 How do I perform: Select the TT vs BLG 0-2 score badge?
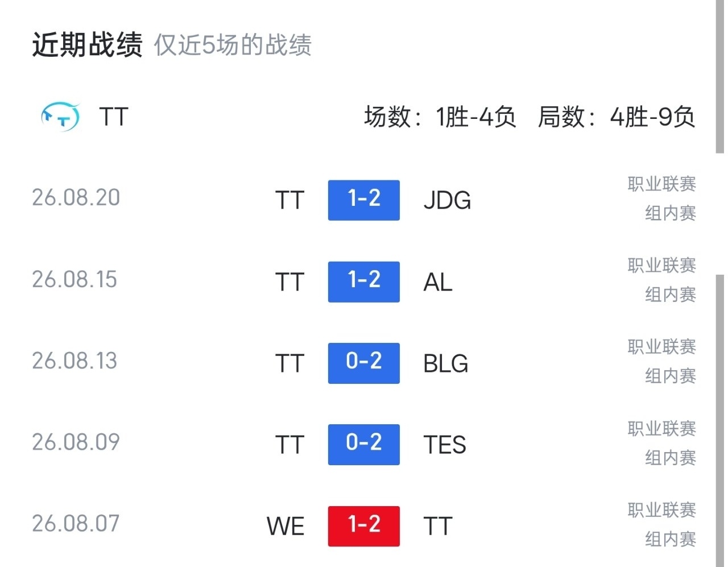point(364,363)
